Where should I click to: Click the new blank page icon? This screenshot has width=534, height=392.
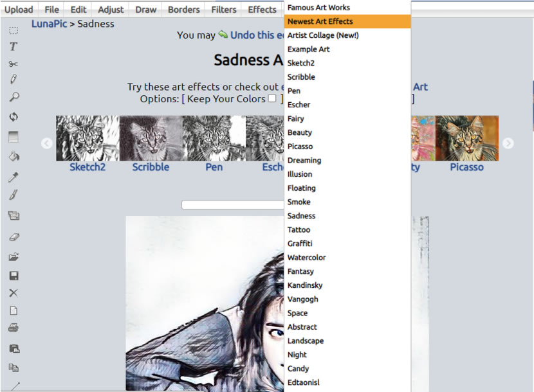click(14, 310)
